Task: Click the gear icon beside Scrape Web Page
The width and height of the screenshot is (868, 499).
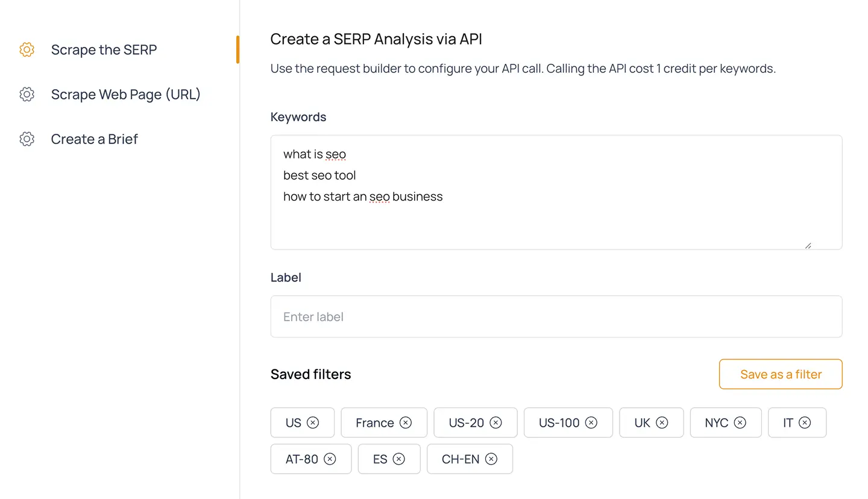Action: pos(27,95)
